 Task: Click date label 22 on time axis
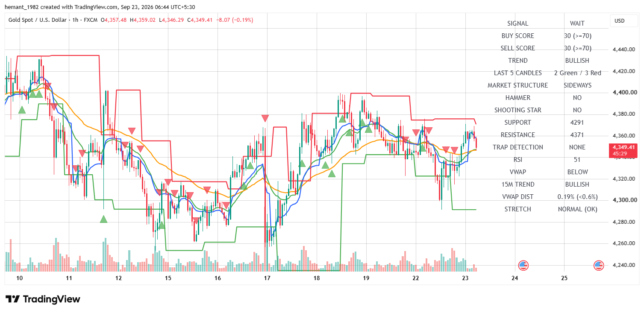pyautogui.click(x=415, y=278)
